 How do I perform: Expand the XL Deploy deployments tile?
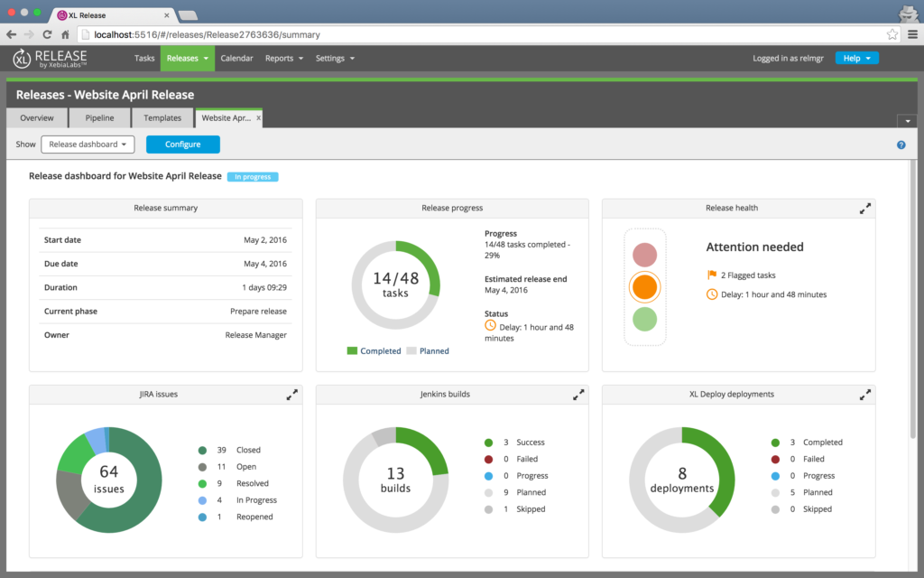[x=865, y=395]
